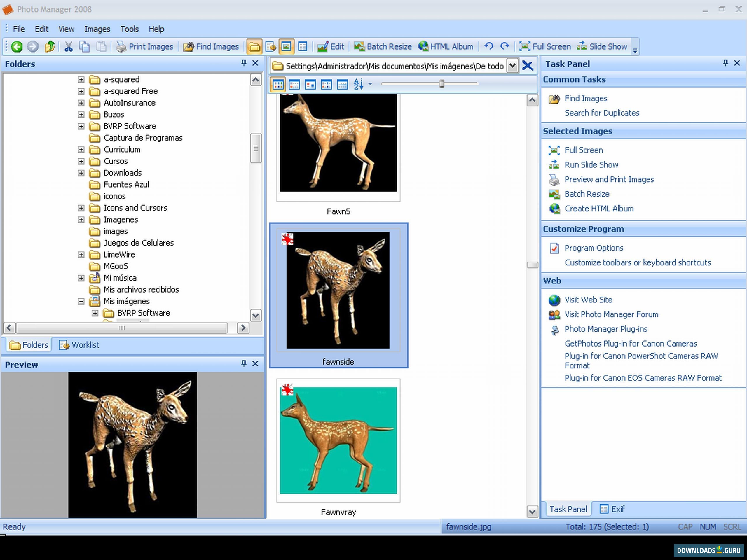Click the sort A-Z icon
The width and height of the screenshot is (747, 560).
point(358,84)
